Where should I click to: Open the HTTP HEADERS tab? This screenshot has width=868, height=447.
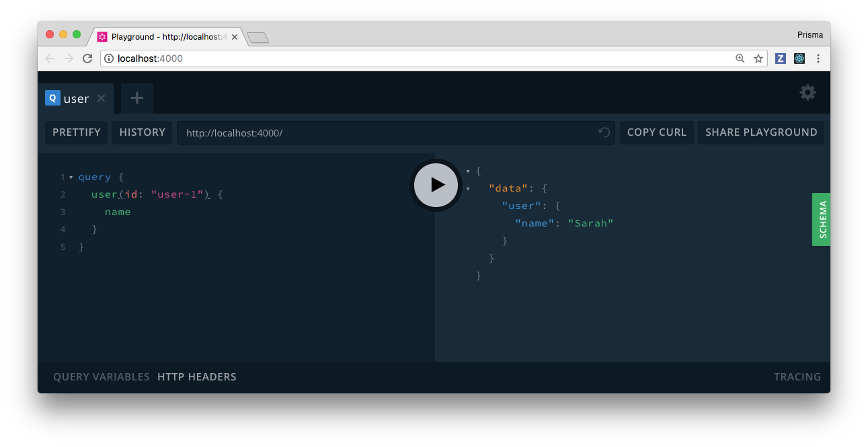tap(197, 377)
